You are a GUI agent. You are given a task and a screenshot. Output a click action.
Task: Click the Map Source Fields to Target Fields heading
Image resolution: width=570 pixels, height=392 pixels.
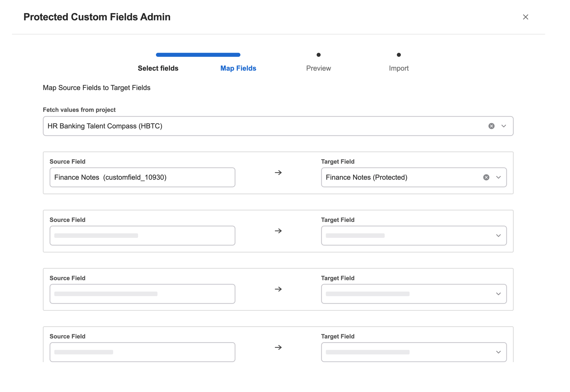pos(97,88)
